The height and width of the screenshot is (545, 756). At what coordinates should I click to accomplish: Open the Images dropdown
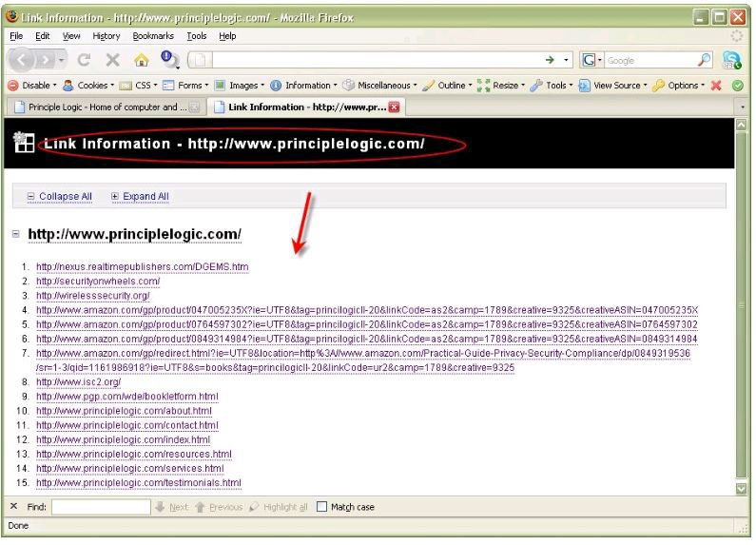tap(240, 86)
